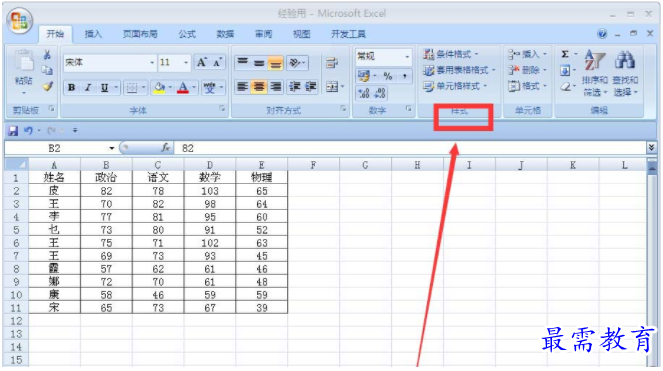Open 查找和选择 find and select
The image size is (663, 371).
point(625,73)
